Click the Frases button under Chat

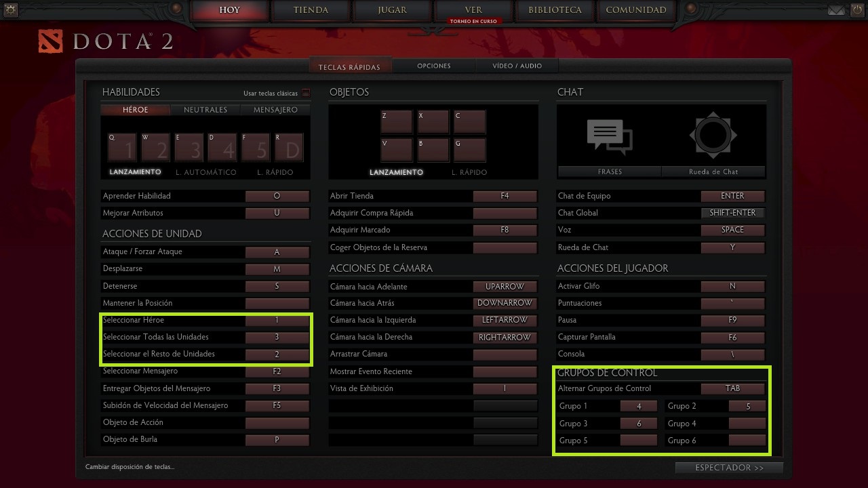click(609, 172)
